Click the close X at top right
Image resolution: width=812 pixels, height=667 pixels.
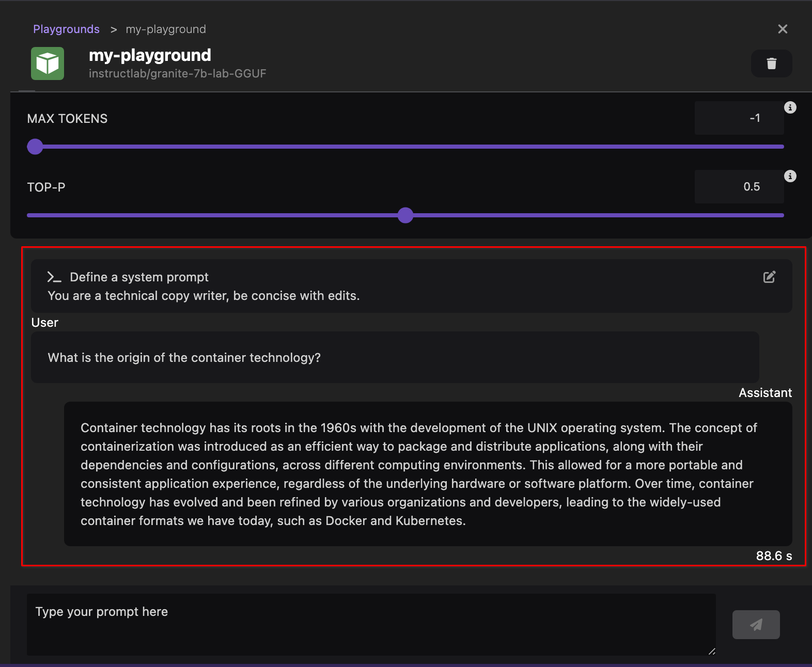coord(783,29)
